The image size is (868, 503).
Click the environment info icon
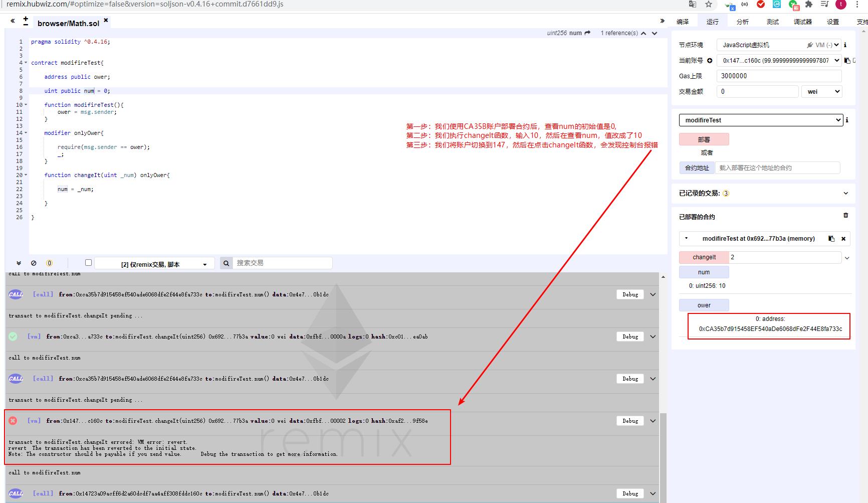point(845,45)
